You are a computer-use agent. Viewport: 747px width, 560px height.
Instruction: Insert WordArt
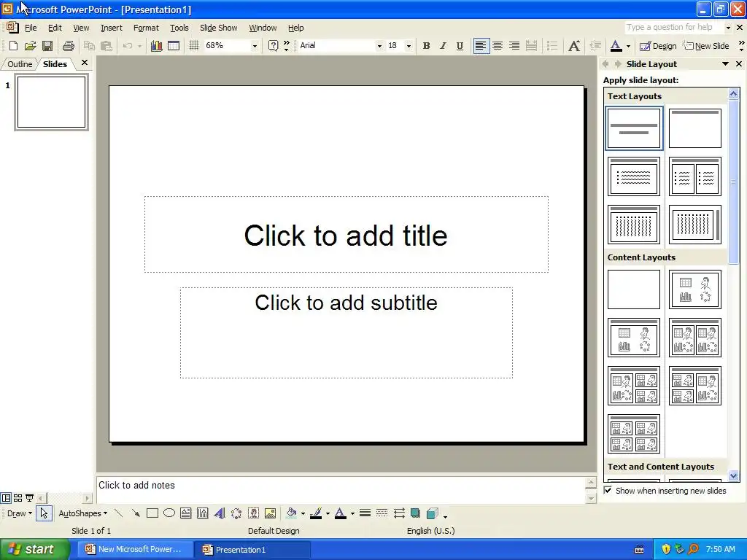tap(219, 513)
